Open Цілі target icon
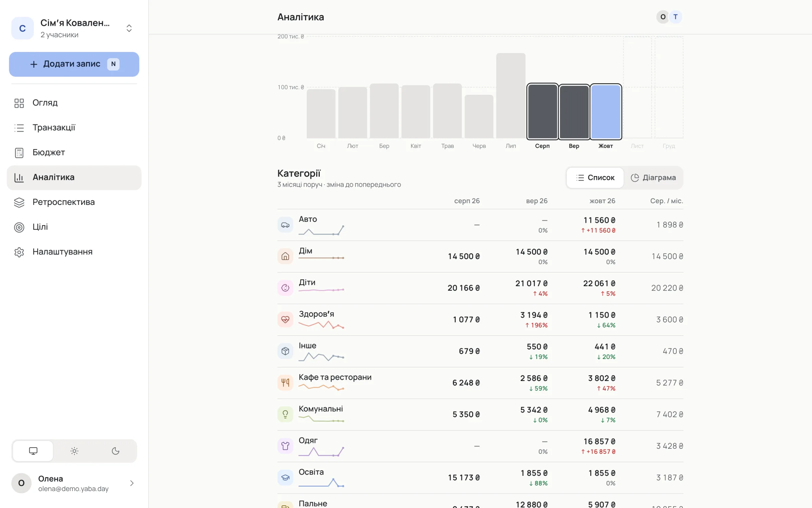Viewport: 812px width, 508px height. click(19, 227)
